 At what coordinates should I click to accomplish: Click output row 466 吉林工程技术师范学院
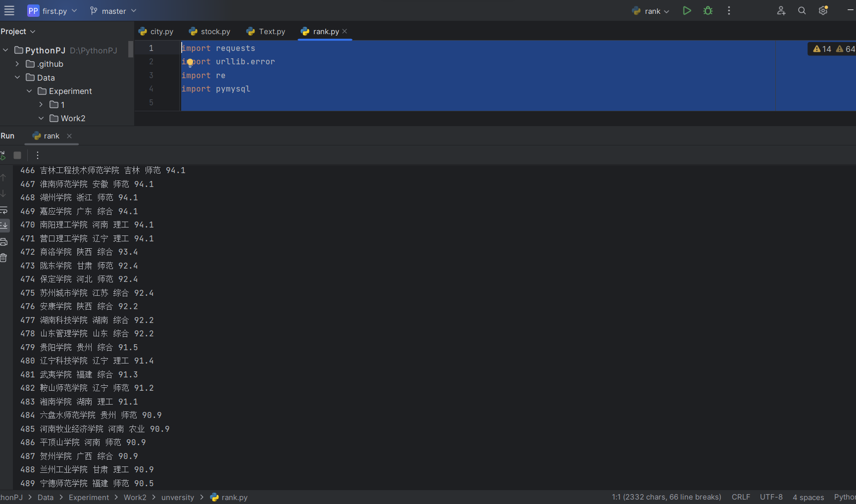click(103, 170)
